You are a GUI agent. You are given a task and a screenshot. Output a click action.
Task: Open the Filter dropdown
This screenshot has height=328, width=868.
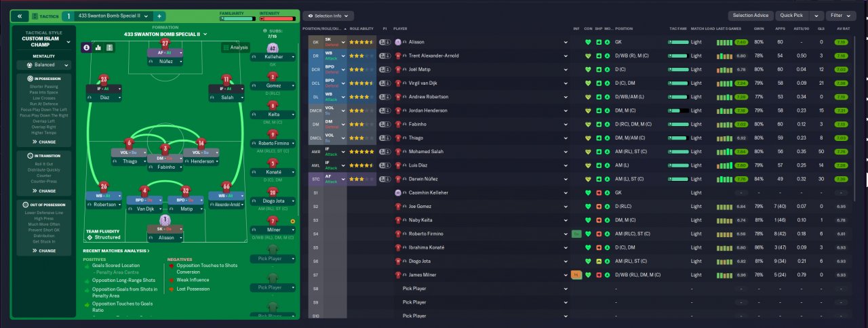(842, 16)
